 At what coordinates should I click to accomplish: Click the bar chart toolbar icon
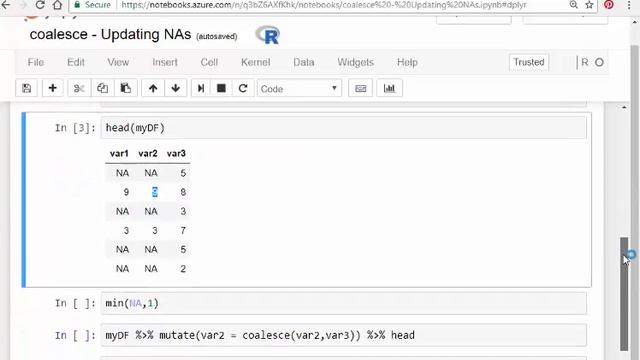pyautogui.click(x=389, y=88)
